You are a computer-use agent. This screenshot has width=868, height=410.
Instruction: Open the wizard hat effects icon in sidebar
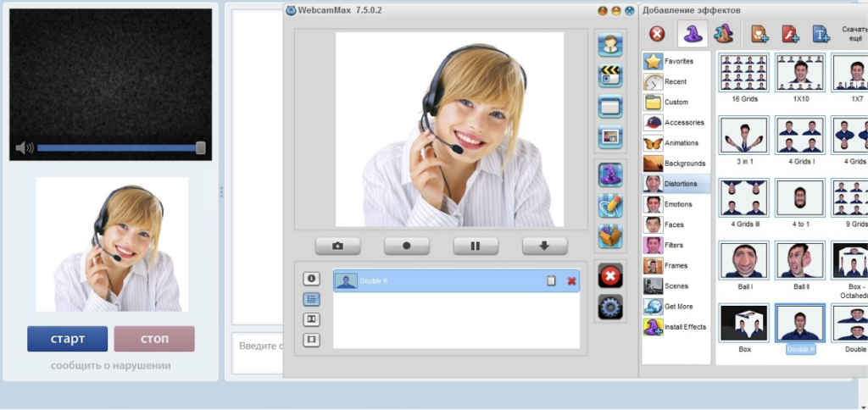pos(610,175)
